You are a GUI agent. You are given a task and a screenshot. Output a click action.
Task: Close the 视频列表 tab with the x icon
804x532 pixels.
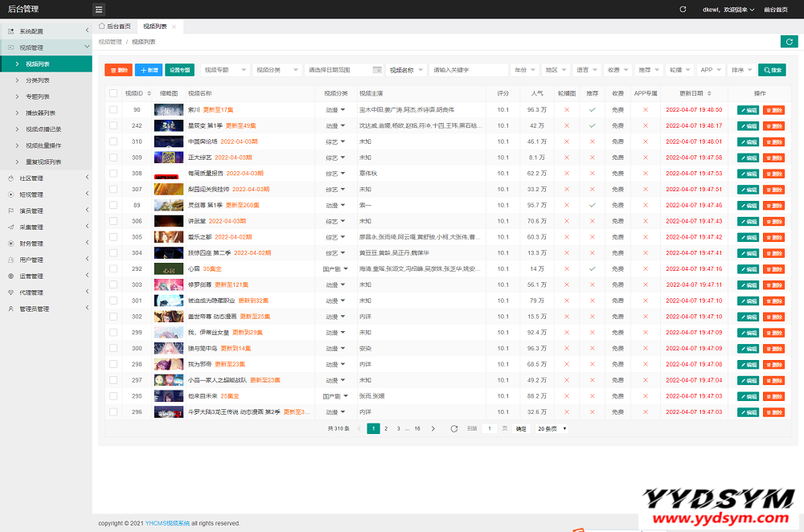174,27
